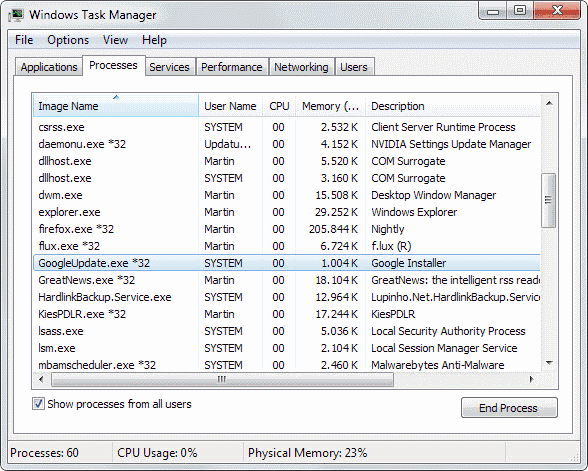
Task: Select the KiesPDLR.exe *32 process
Action: coord(287,314)
